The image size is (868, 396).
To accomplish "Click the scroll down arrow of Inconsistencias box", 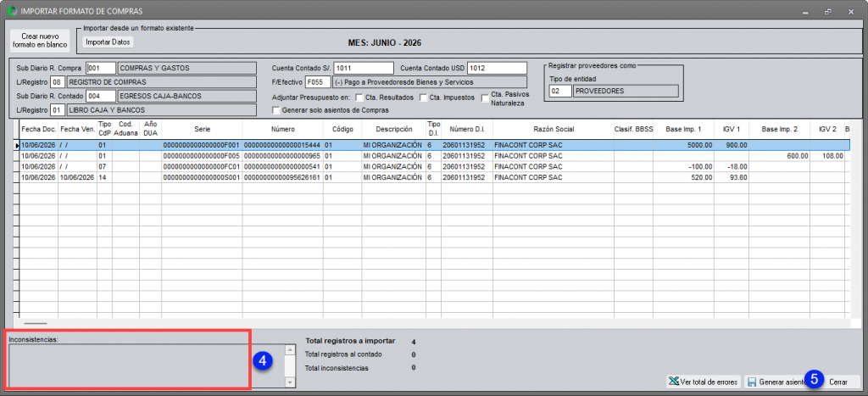I will coord(290,382).
